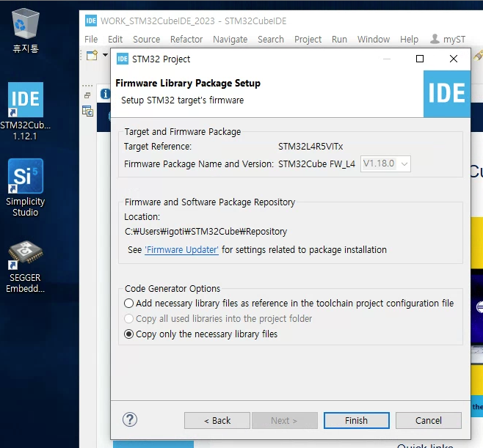
Task: Click the STM32CubeIDE main window title icon
Action: tap(91, 21)
